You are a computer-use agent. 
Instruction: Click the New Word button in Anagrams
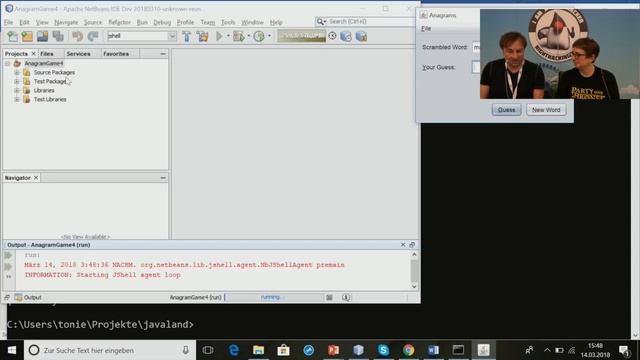point(546,110)
